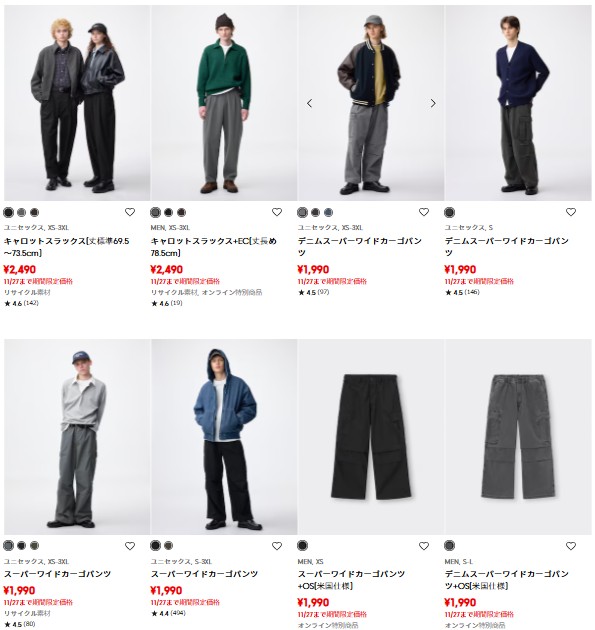This screenshot has width=595, height=630.
Task: Open キャロットスラックス[丈標準69.5~73.5cm] product title
Action: [67, 247]
